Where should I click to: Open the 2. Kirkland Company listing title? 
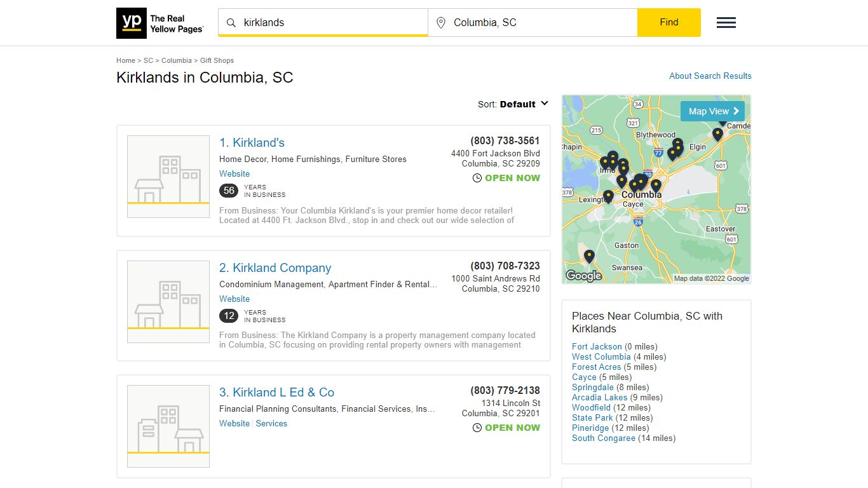(275, 268)
